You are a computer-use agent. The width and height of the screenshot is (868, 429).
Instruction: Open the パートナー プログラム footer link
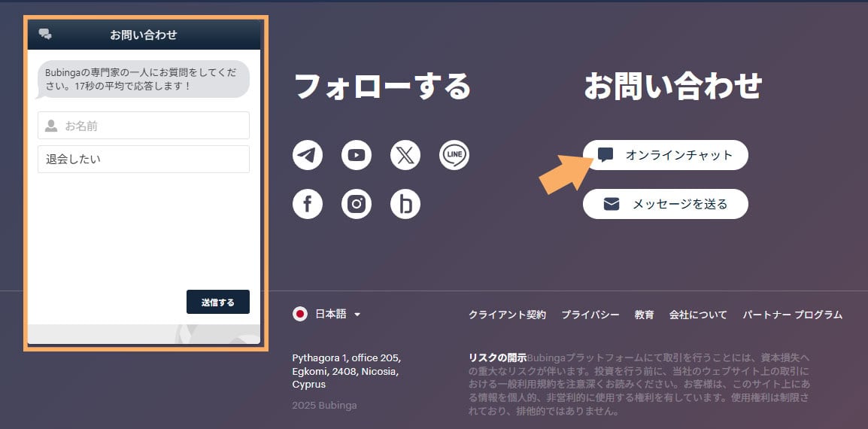(x=793, y=315)
